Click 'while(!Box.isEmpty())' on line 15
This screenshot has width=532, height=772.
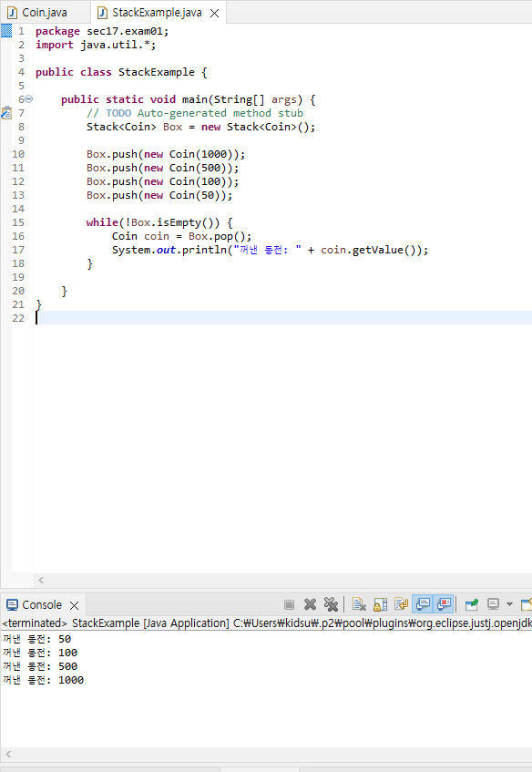point(153,222)
